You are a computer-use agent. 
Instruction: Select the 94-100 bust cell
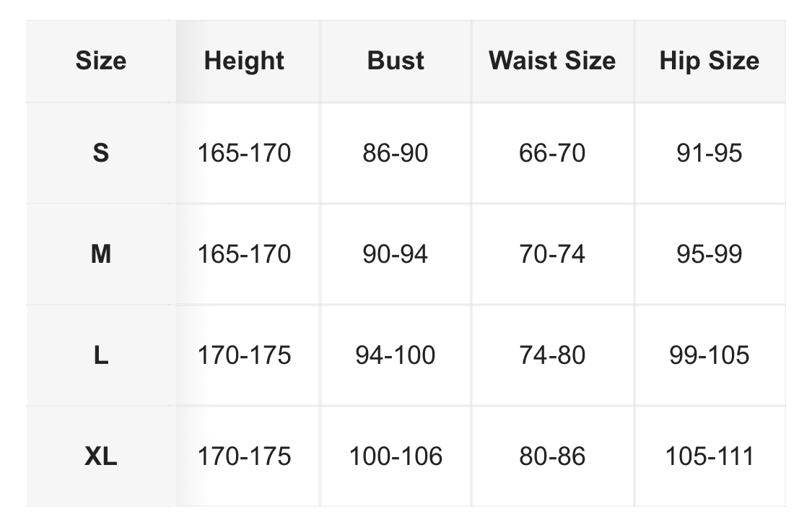click(396, 355)
